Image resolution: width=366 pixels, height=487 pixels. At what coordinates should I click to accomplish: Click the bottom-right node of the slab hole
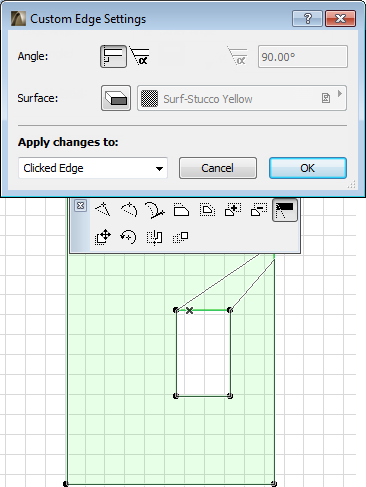(x=230, y=396)
